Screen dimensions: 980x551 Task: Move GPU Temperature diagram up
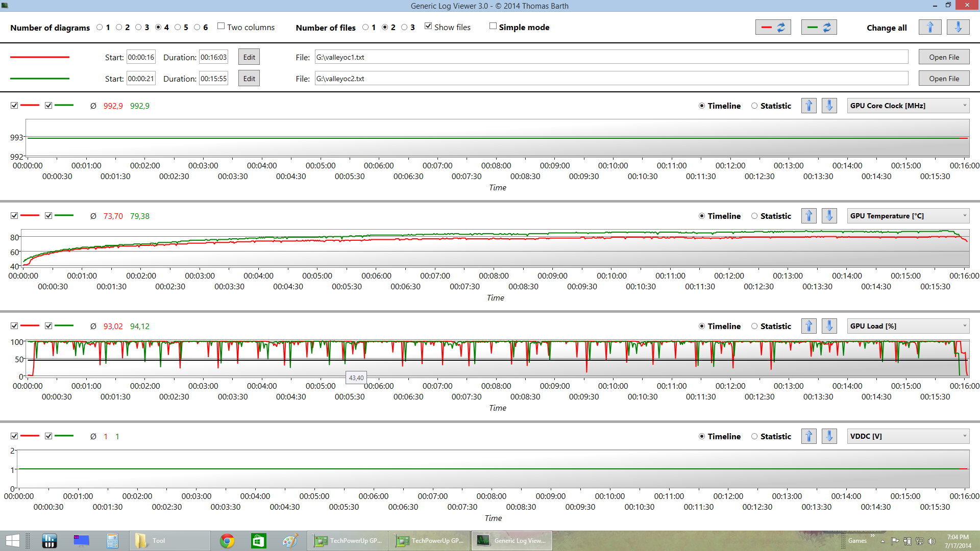click(809, 216)
